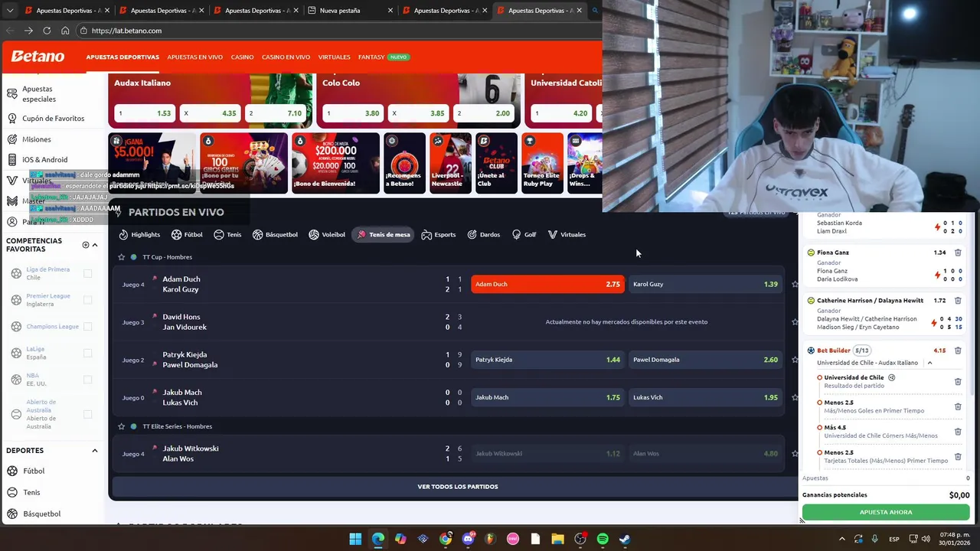980x551 pixels.
Task: Open Fútbol in the Deportes list
Action: pyautogui.click(x=34, y=471)
